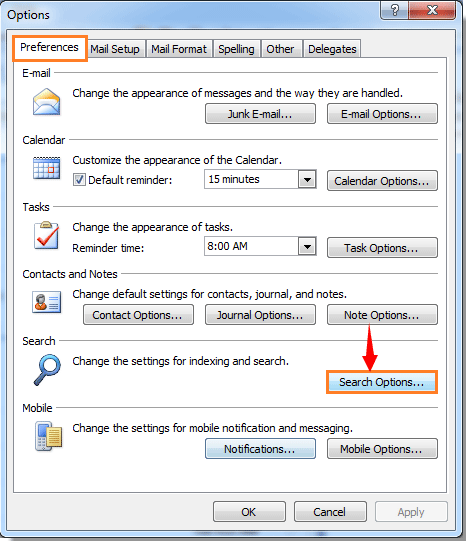This screenshot has width=466, height=541.
Task: Expand the 15 minutes reminder dropdown
Action: pos(307,179)
